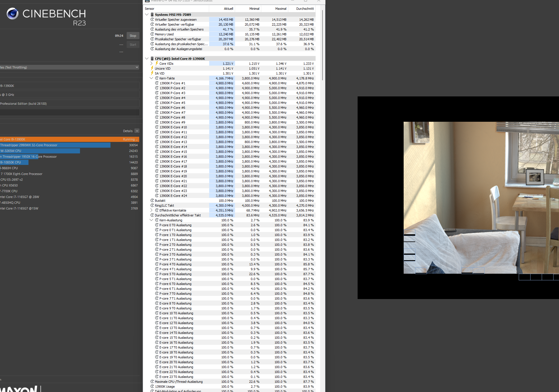
Task: Expand the Effektive Kerntakte group
Action: click(x=152, y=210)
